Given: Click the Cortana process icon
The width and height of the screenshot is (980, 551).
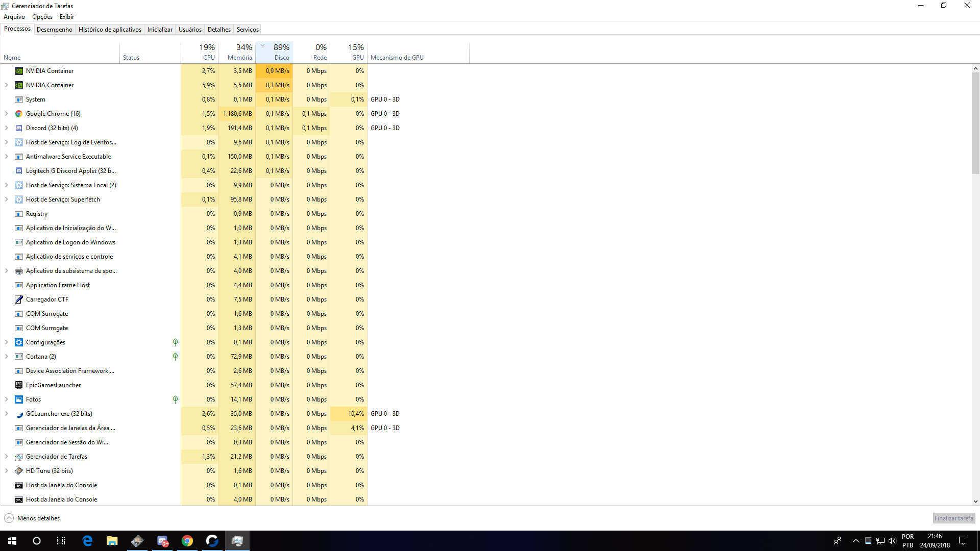Looking at the screenshot, I should [19, 357].
